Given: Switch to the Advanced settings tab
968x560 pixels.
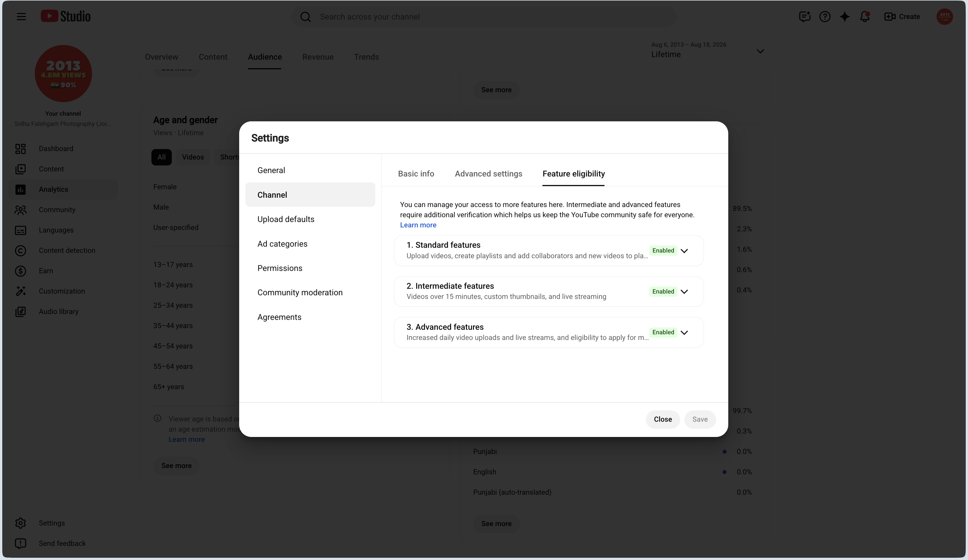Looking at the screenshot, I should point(488,174).
